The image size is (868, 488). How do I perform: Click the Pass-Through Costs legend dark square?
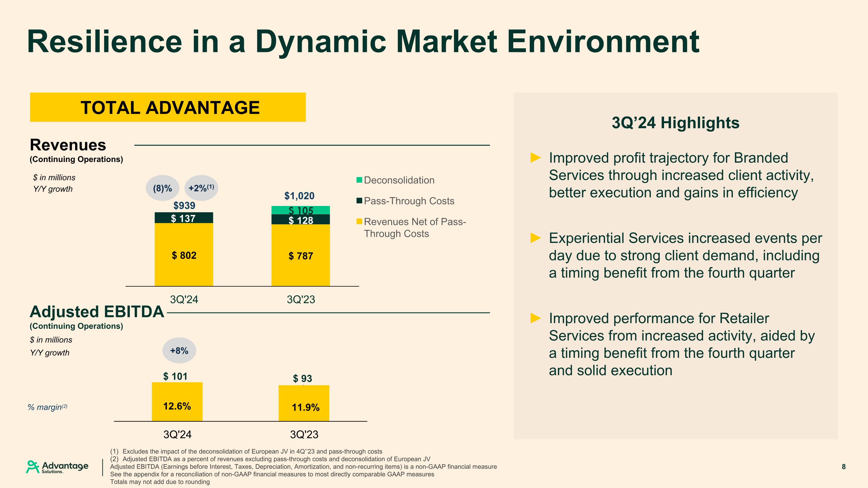[x=359, y=201]
